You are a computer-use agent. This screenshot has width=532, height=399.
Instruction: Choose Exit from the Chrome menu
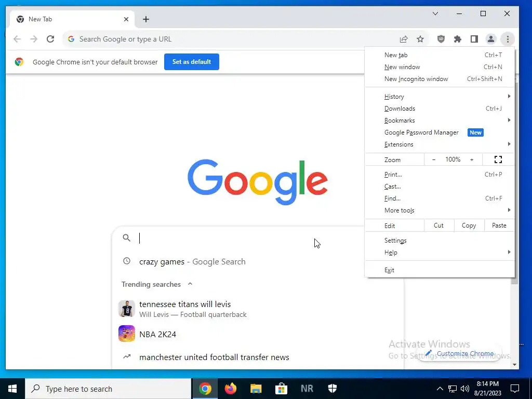coord(440,270)
